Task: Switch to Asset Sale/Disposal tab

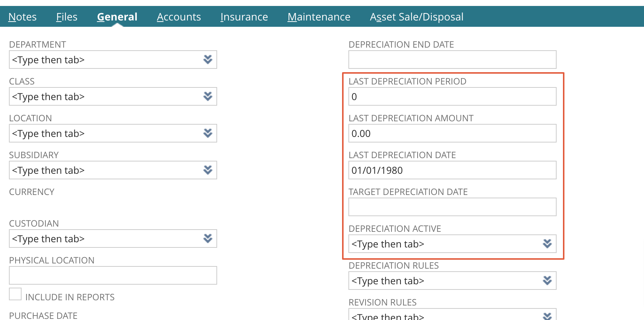Action: (x=416, y=17)
